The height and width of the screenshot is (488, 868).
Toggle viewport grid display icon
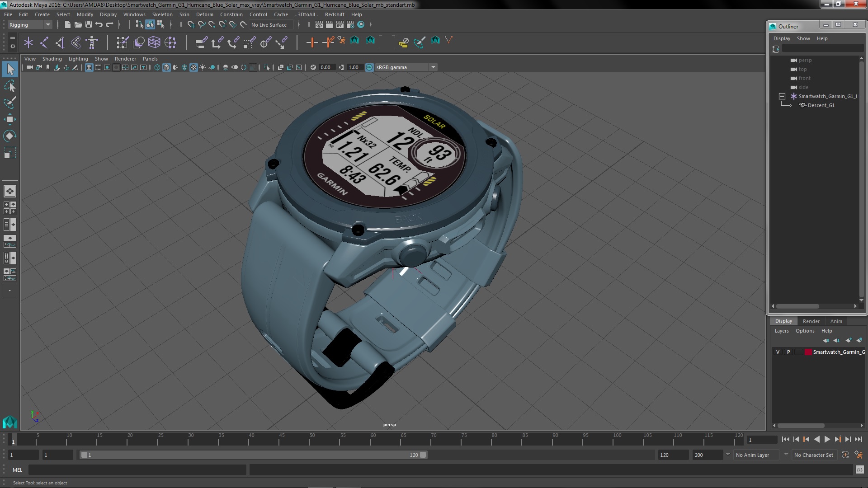pyautogui.click(x=89, y=67)
